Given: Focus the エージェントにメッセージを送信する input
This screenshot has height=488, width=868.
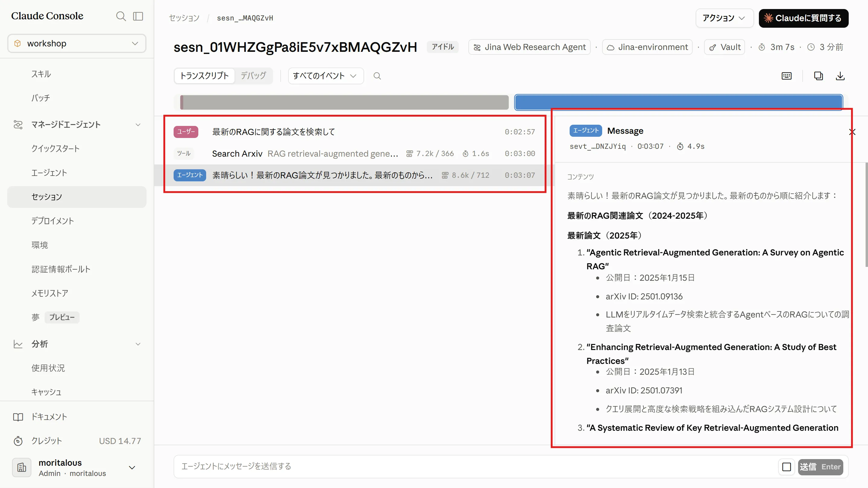Looking at the screenshot, I should 475,466.
